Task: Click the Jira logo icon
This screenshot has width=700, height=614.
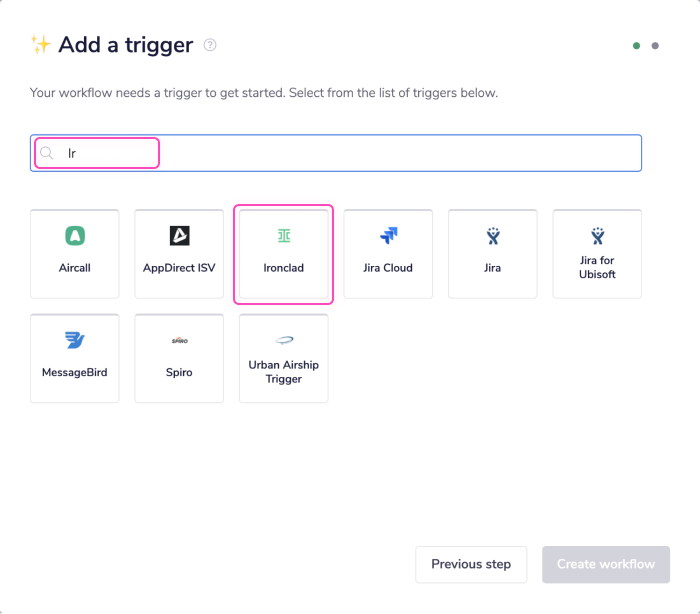Action: [x=493, y=236]
